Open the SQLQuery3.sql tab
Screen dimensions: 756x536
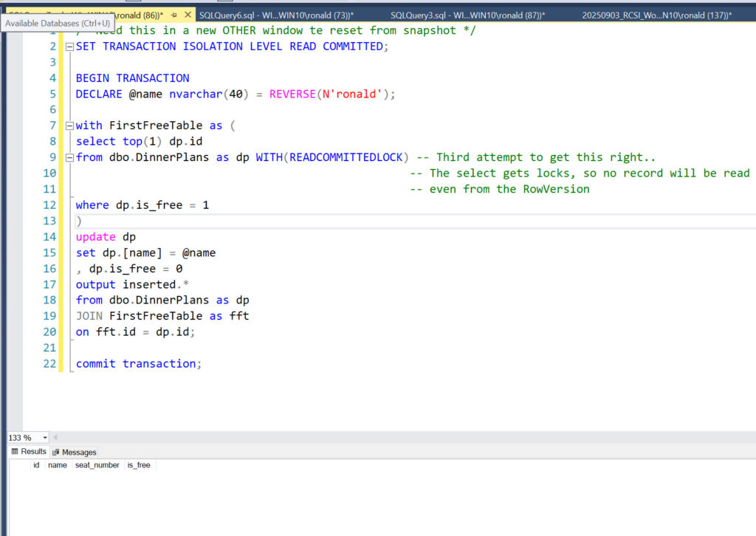[x=467, y=15]
